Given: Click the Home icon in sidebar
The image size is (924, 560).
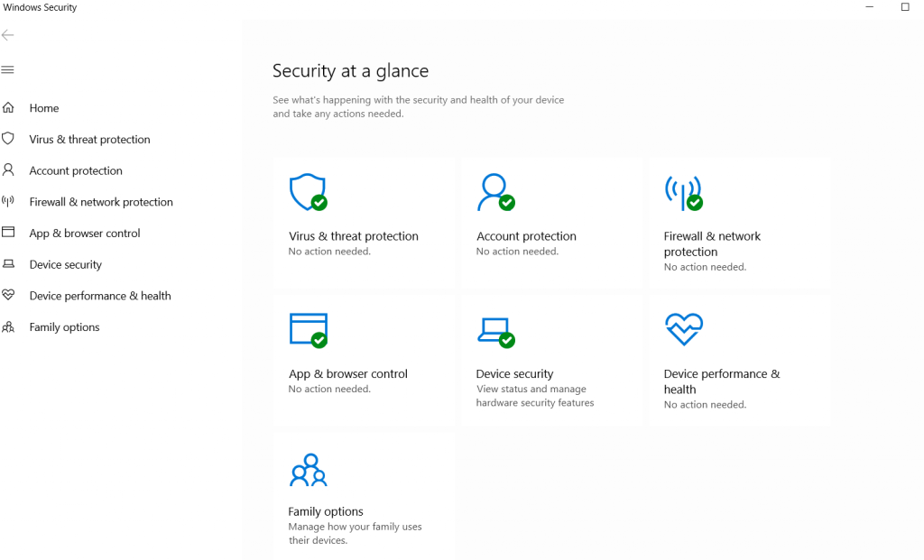Looking at the screenshot, I should 8,108.
